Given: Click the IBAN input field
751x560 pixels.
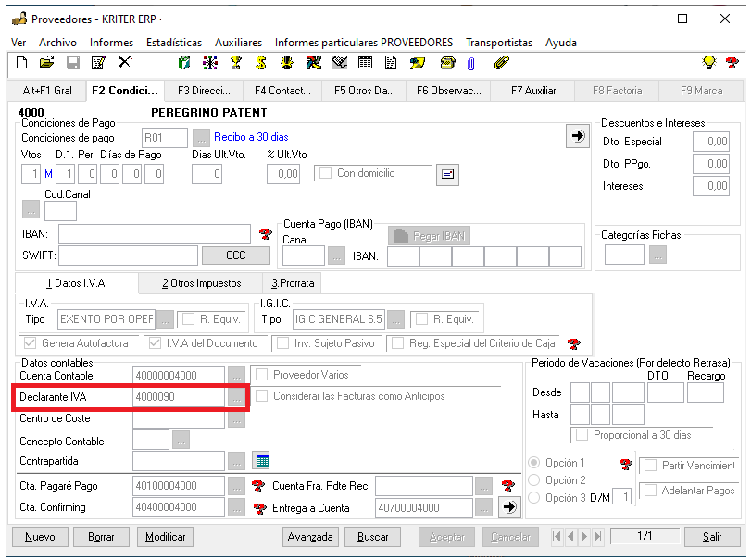Looking at the screenshot, I should point(155,234).
